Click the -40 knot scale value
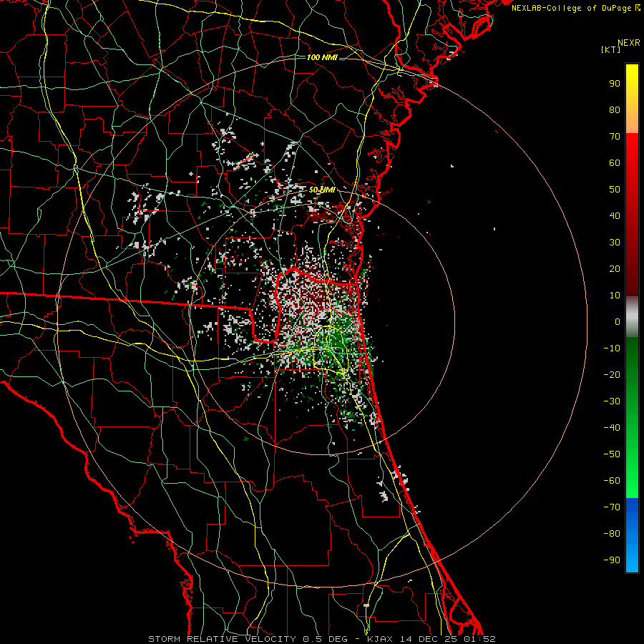This screenshot has height=644, width=644. (612, 428)
